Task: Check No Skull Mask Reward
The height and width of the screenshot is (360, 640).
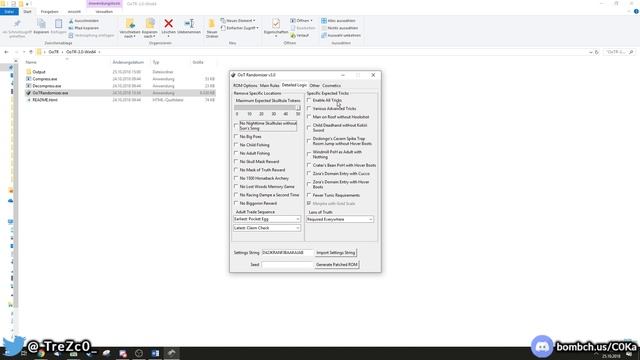Action: coord(236,161)
